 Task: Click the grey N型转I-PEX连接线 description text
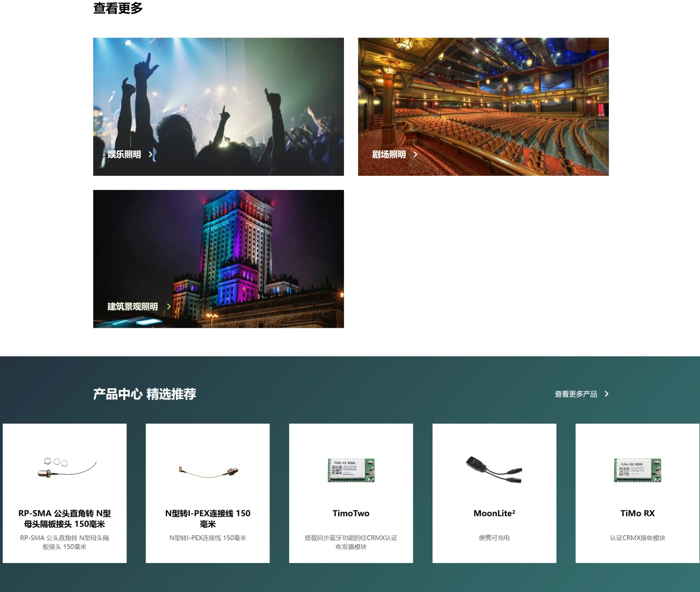[x=208, y=538]
